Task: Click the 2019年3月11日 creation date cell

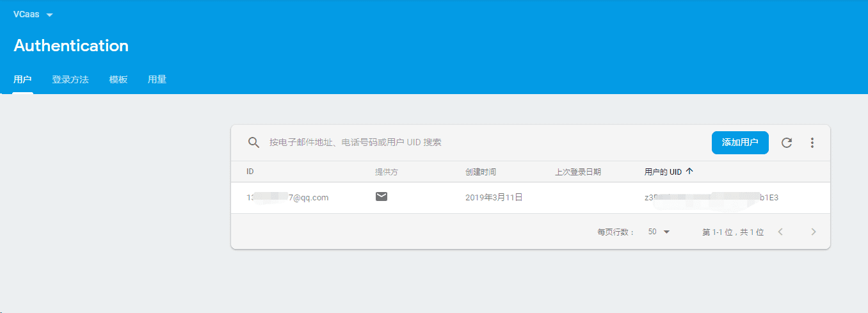Action: [x=494, y=198]
